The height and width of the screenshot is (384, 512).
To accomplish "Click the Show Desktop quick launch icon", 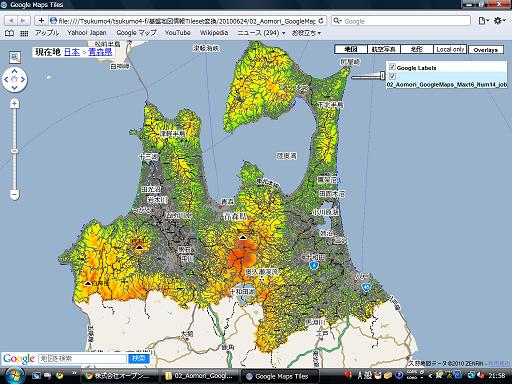I will (x=36, y=376).
